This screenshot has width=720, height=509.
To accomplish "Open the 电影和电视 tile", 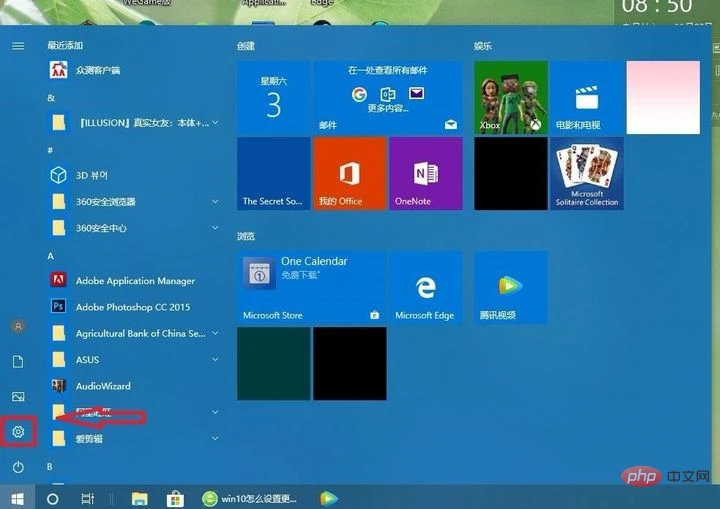I will click(587, 97).
